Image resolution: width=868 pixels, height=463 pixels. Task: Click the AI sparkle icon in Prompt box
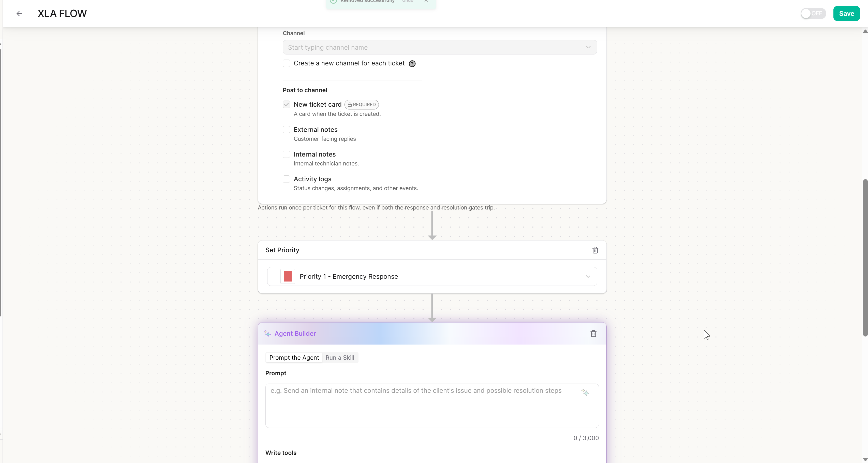585,392
